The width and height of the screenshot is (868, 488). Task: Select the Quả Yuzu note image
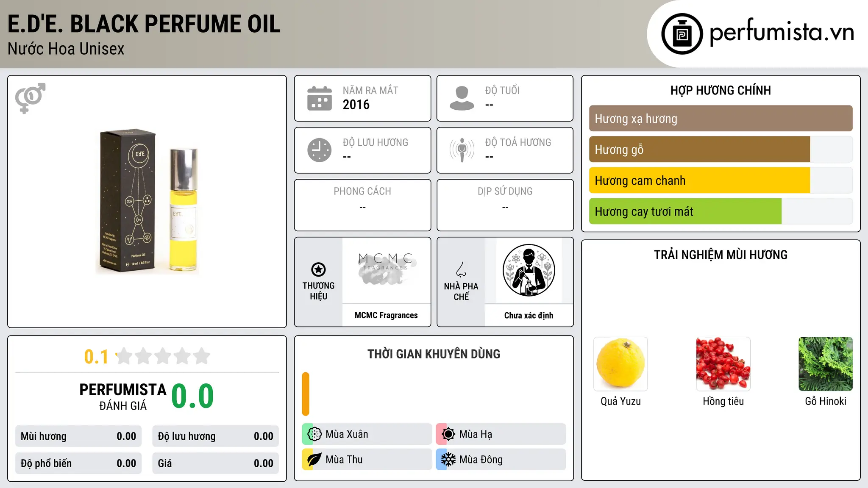[x=620, y=364]
